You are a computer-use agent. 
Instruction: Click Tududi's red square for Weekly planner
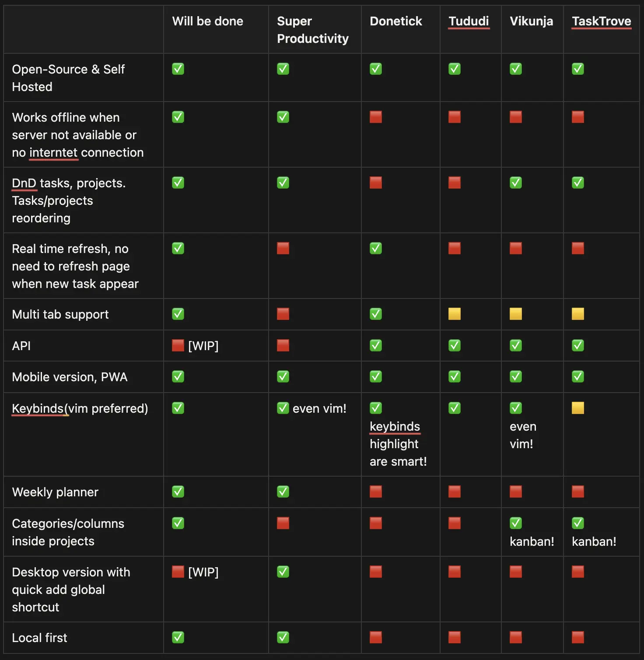(x=455, y=491)
